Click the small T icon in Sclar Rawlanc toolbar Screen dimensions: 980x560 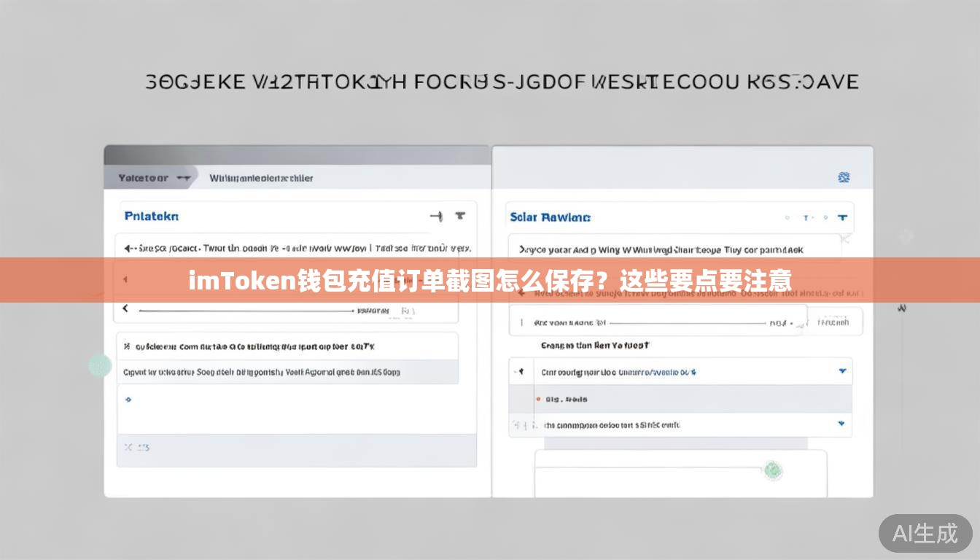point(806,217)
